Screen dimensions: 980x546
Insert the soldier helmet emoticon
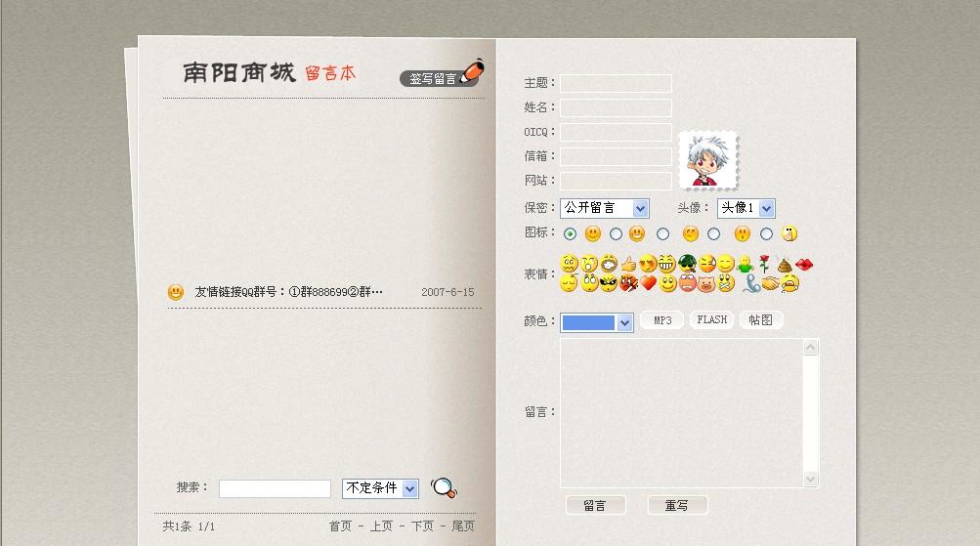coord(688,264)
